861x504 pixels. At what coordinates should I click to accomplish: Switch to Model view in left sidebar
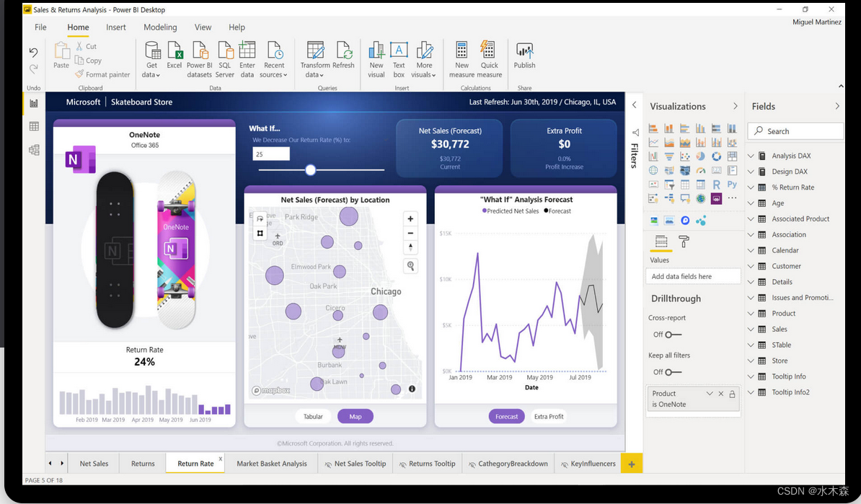pos(34,150)
